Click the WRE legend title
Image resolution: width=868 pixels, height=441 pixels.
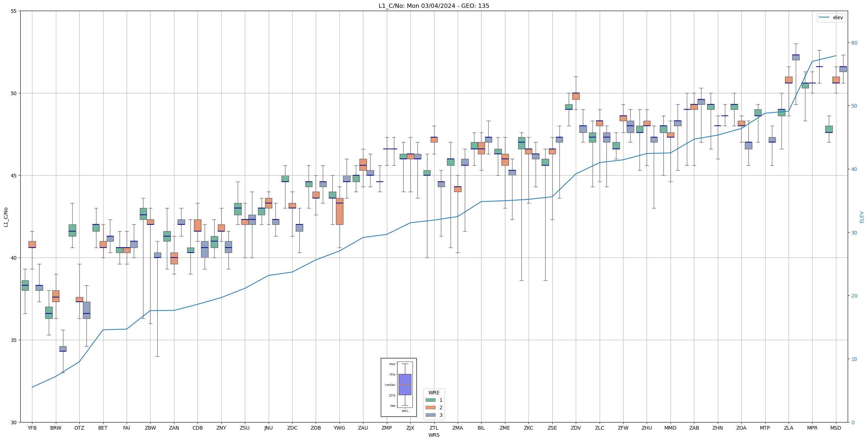434,393
